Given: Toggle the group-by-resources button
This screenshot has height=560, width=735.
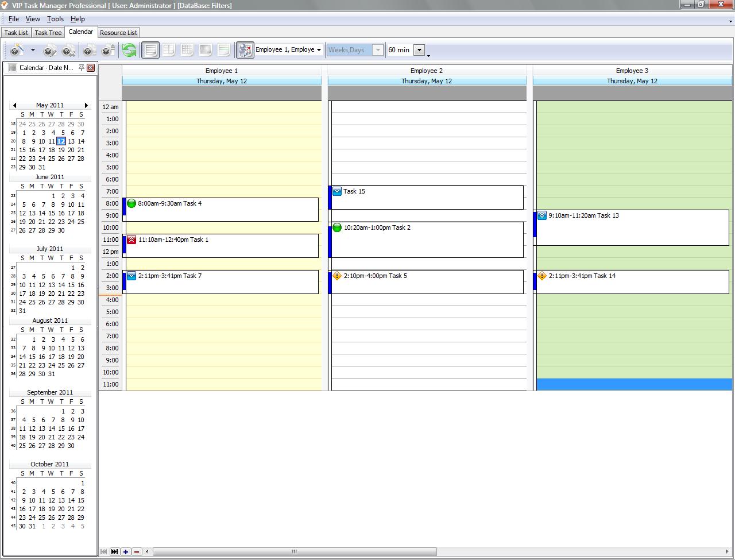Looking at the screenshot, I should point(245,51).
